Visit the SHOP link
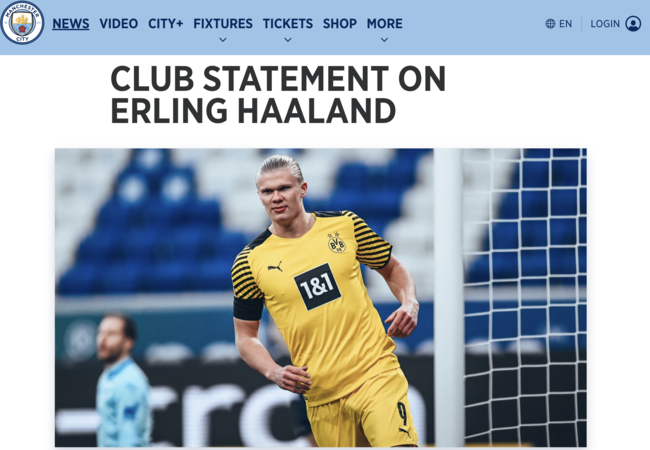 coord(340,24)
